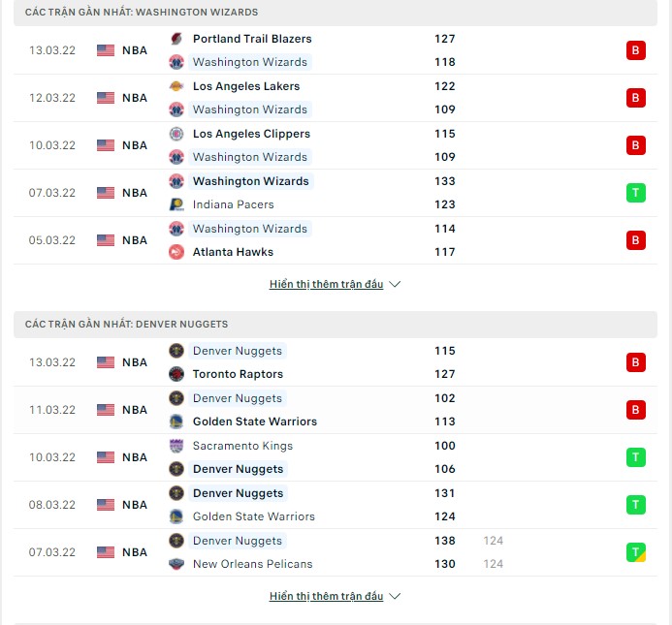This screenshot has width=672, height=625.
Task: Click Golden State Warriors logo in 11.03.22 match
Action: (176, 422)
